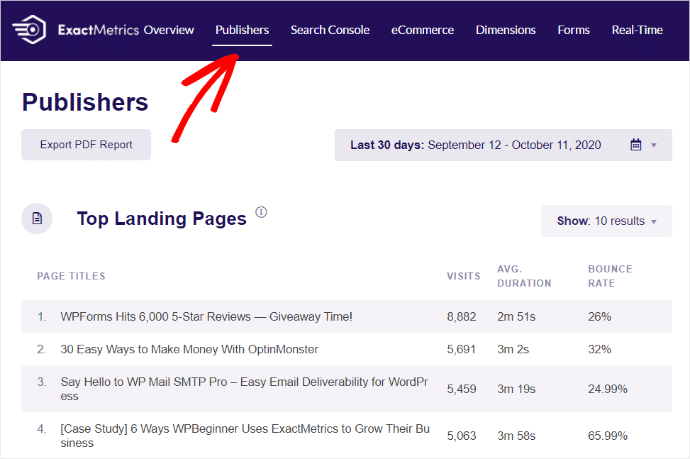Open the eCommerce tab
690x459 pixels.
click(x=422, y=30)
